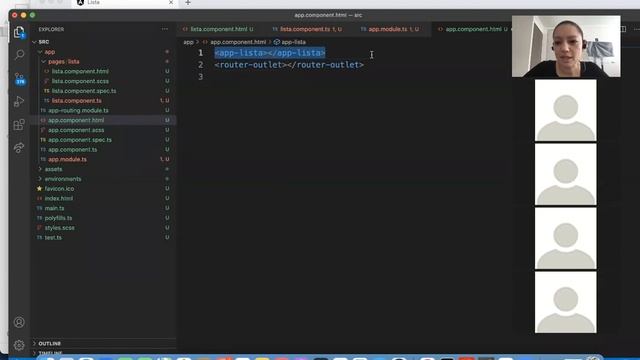640x360 pixels.
Task: Click the app-lista breadcrumb symbol
Action: click(293, 42)
